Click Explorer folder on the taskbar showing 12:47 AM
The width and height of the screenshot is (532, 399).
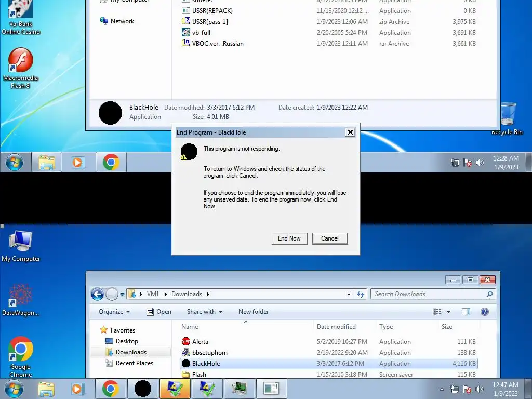pos(46,389)
